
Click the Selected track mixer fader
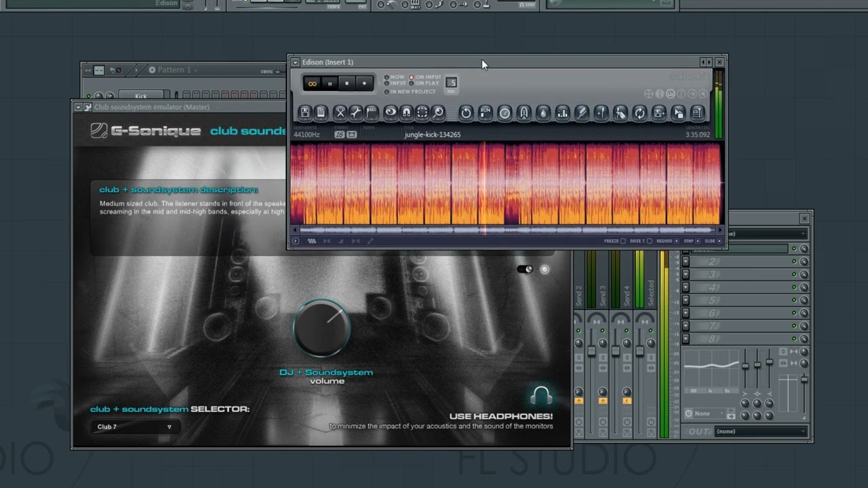(x=639, y=351)
